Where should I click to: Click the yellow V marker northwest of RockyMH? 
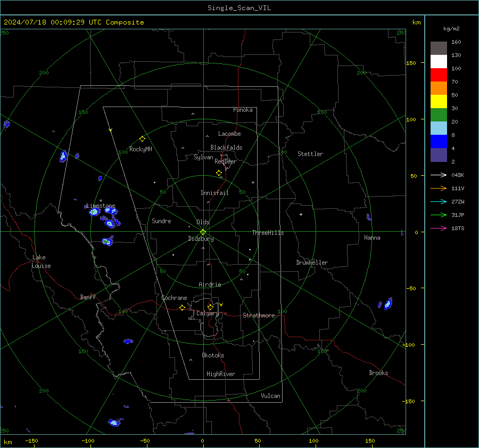(x=111, y=130)
